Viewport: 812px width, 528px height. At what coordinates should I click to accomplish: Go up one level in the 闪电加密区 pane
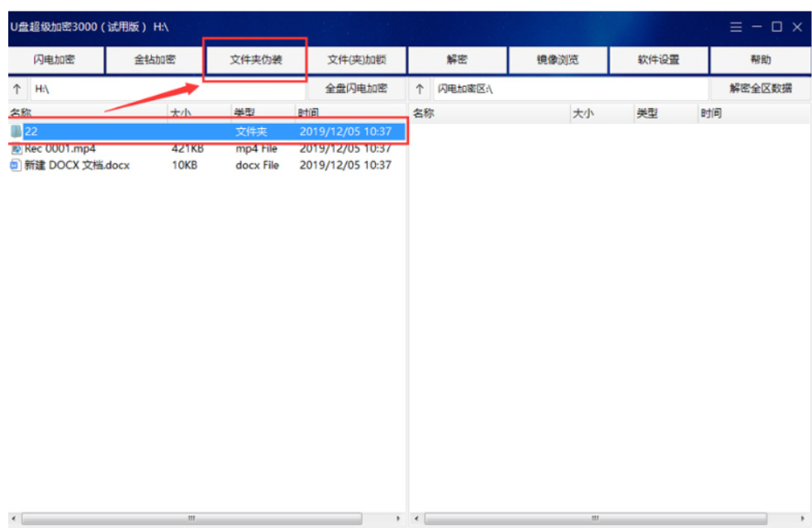point(420,89)
